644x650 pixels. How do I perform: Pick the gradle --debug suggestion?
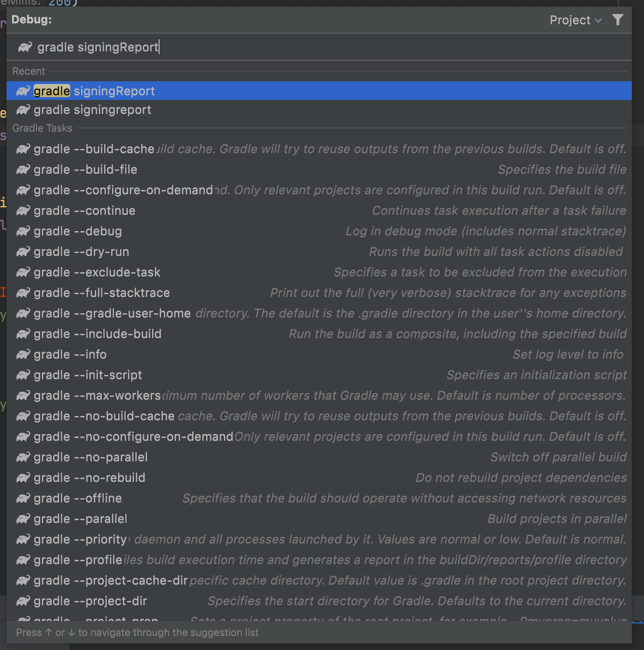319,231
